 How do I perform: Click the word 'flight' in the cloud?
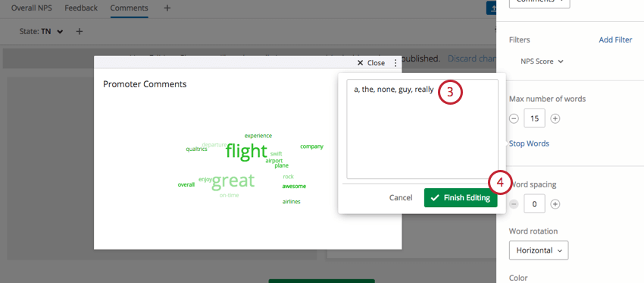pos(246,151)
